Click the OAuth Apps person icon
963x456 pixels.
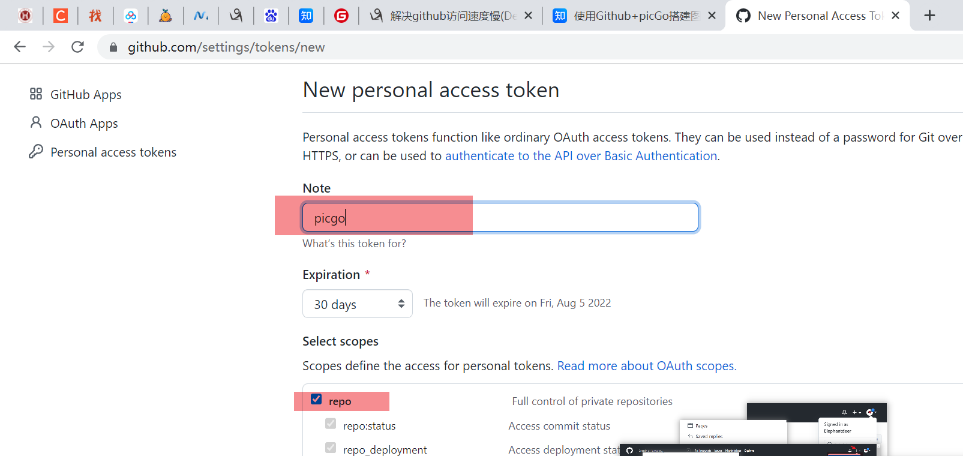pyautogui.click(x=36, y=123)
